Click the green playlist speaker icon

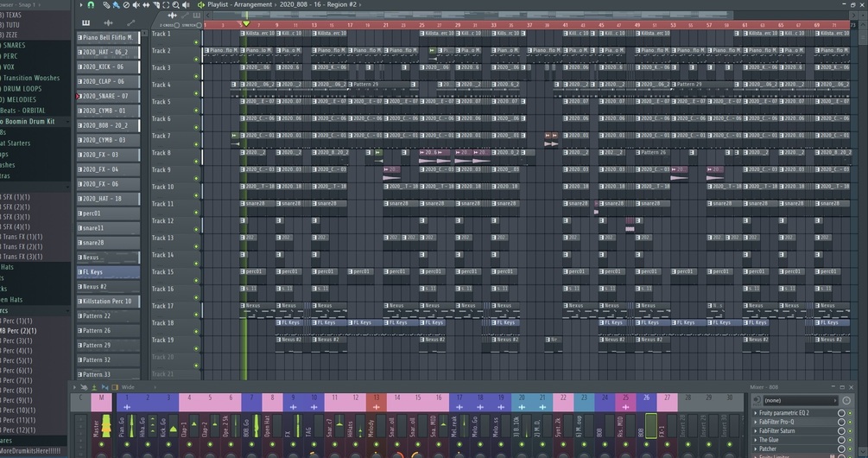[201, 4]
